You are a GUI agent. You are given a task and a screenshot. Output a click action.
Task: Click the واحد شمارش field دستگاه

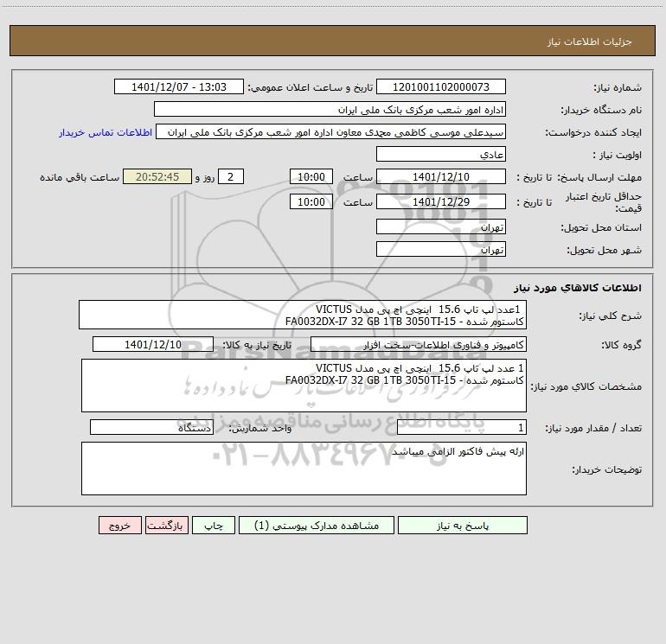151,428
